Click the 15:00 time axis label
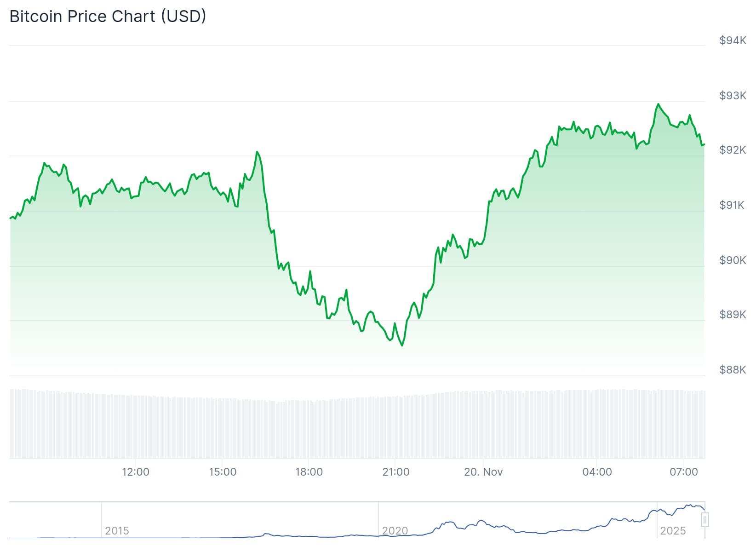 223,472
